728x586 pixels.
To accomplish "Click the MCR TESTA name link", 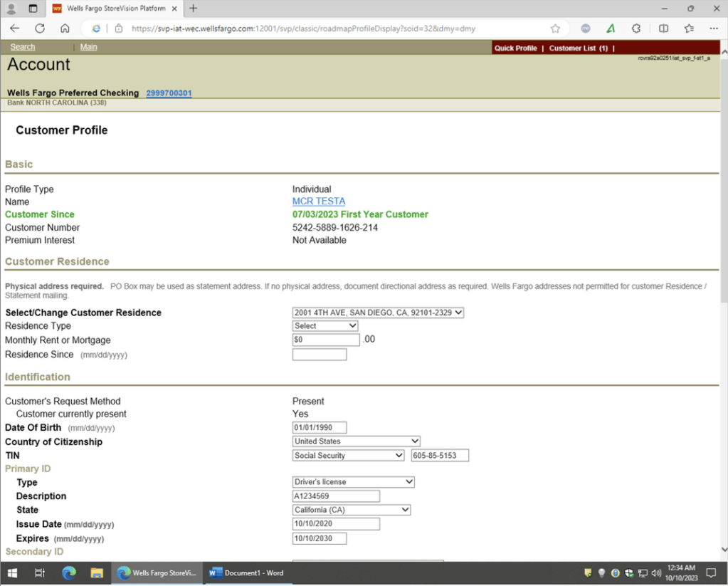I will click(x=318, y=202).
